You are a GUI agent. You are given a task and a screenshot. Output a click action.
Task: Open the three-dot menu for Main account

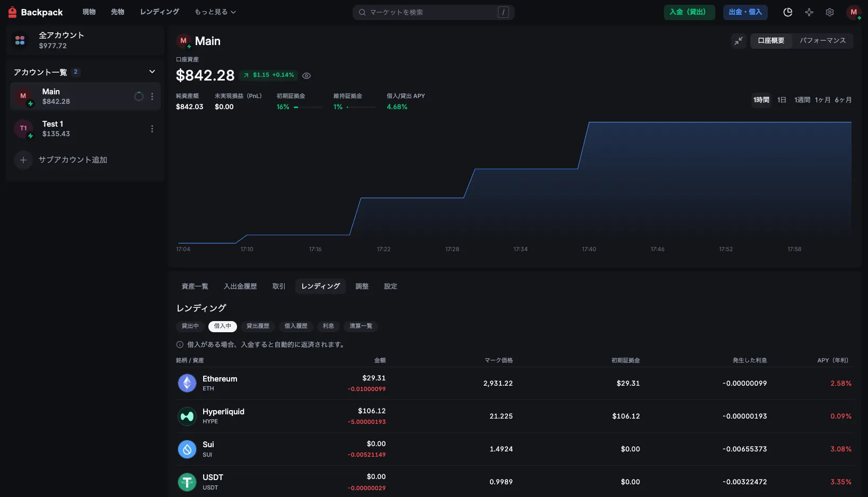click(152, 96)
